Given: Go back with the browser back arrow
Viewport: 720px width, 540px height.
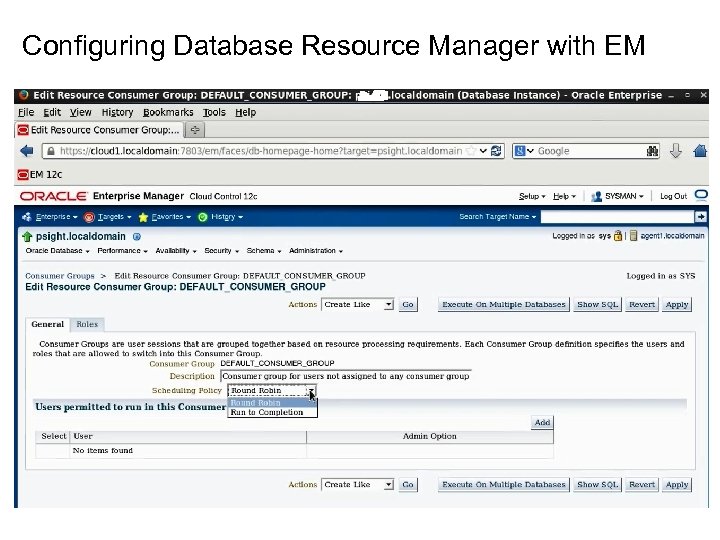Looking at the screenshot, I should pos(27,151).
